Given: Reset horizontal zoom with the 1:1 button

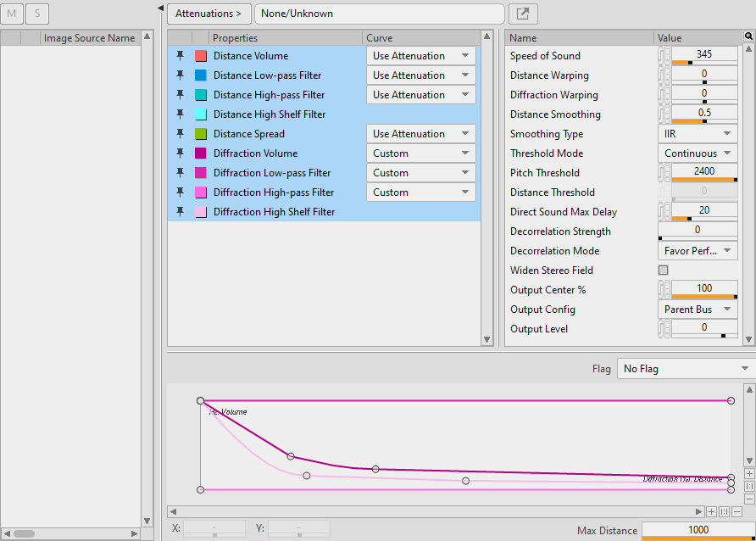Looking at the screenshot, I should (x=724, y=511).
